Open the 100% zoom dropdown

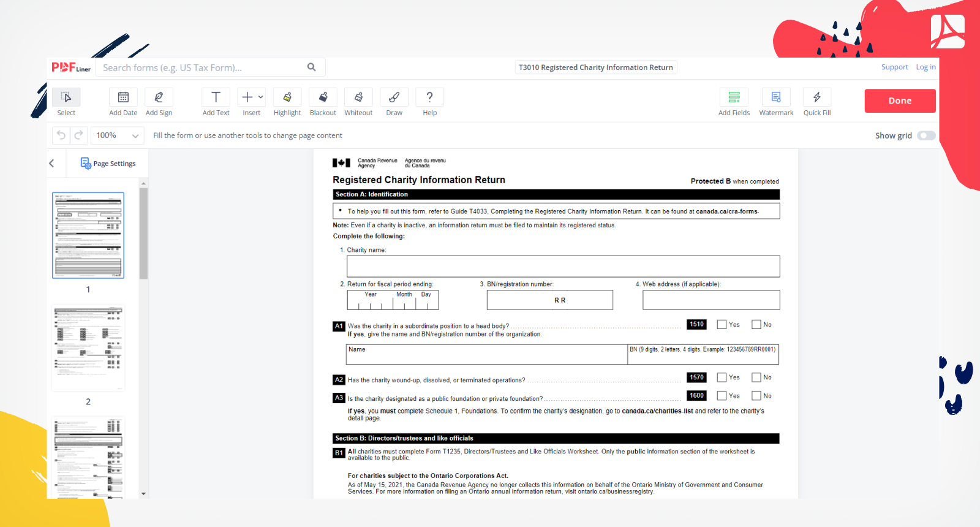pos(118,135)
